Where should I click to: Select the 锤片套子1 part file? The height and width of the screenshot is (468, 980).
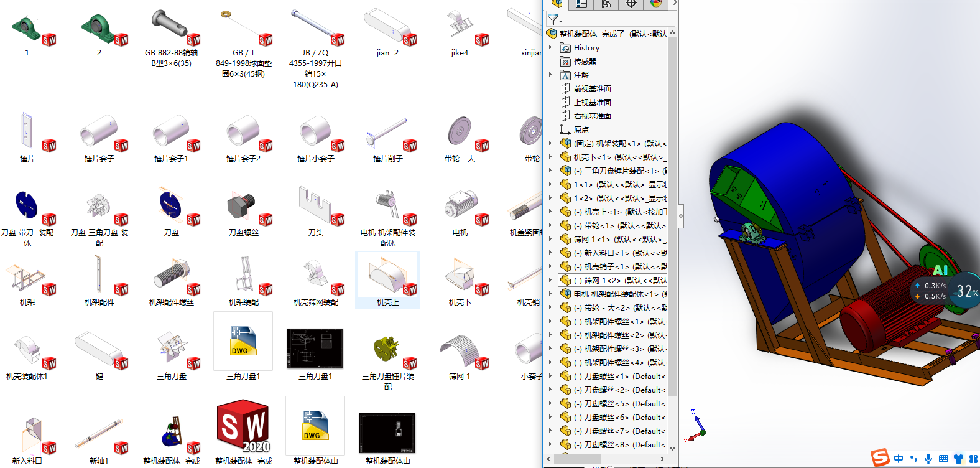pos(171,138)
